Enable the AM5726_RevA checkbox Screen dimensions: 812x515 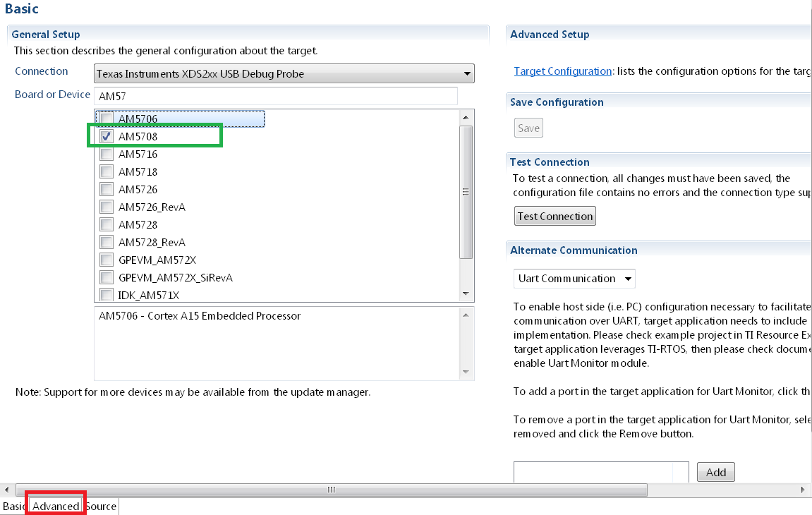pyautogui.click(x=105, y=207)
